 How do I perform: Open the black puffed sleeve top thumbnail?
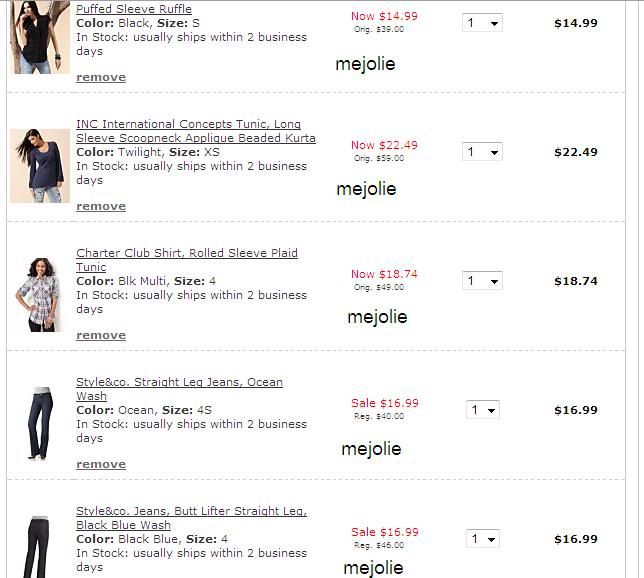coord(40,38)
